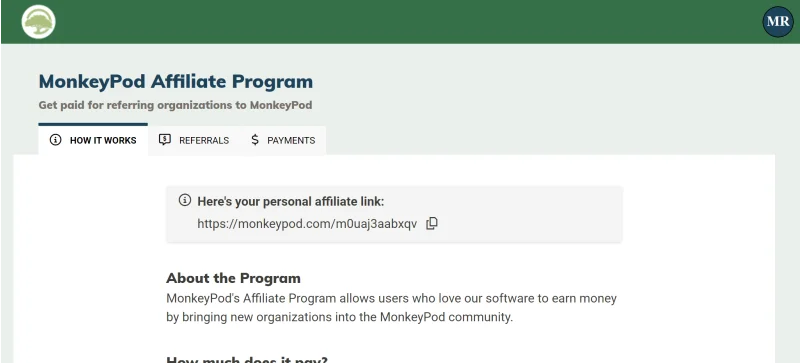Click the info circle icon on How It Works
The height and width of the screenshot is (363, 800).
[x=55, y=140]
